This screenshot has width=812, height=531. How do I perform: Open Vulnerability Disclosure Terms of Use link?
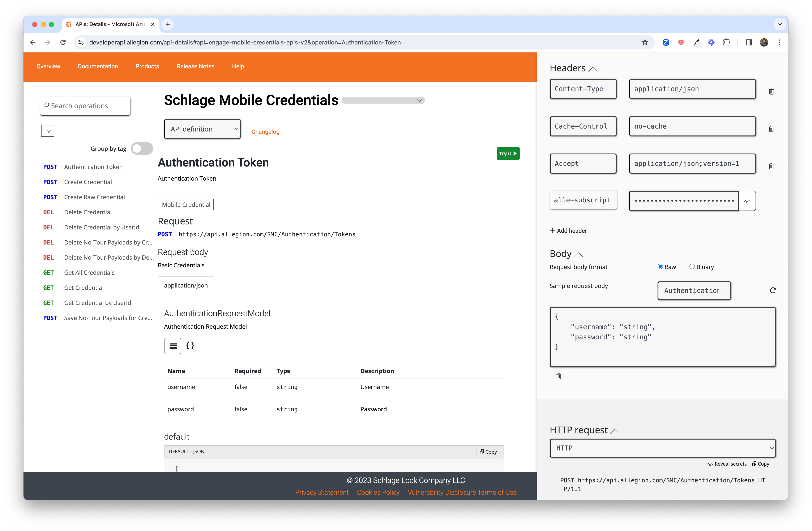(462, 492)
